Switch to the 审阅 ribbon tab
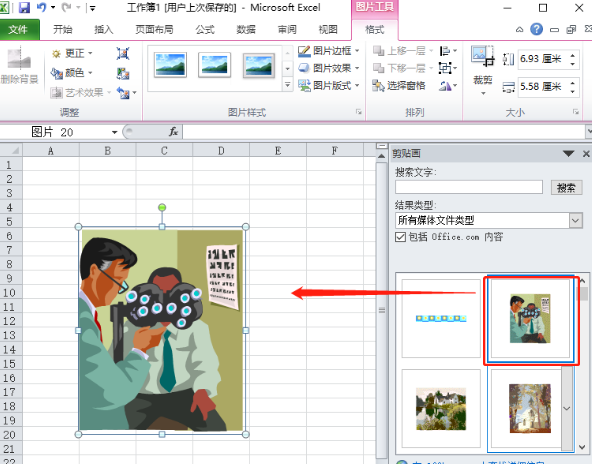 pyautogui.click(x=287, y=29)
